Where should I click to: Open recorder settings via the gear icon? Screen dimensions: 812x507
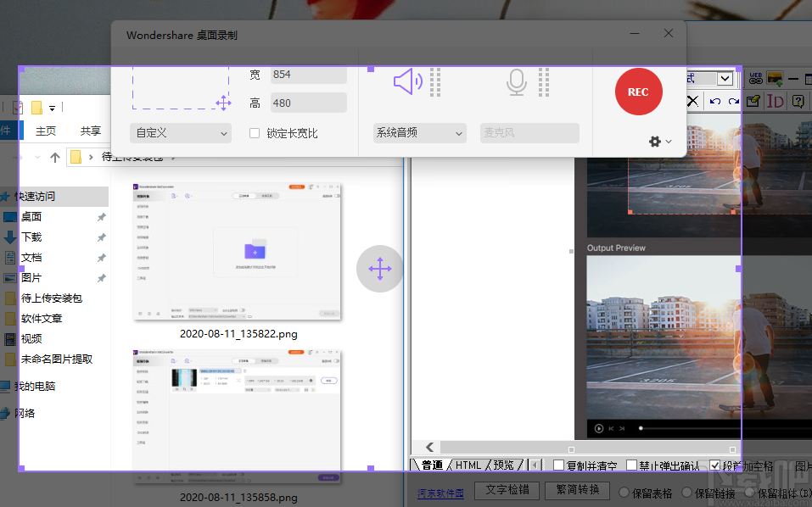point(655,142)
